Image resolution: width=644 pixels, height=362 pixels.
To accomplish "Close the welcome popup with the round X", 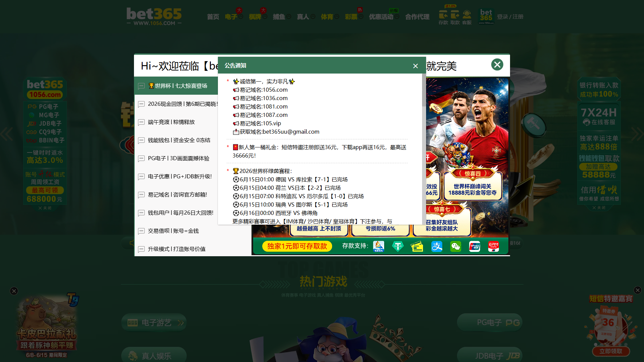I will (x=497, y=64).
